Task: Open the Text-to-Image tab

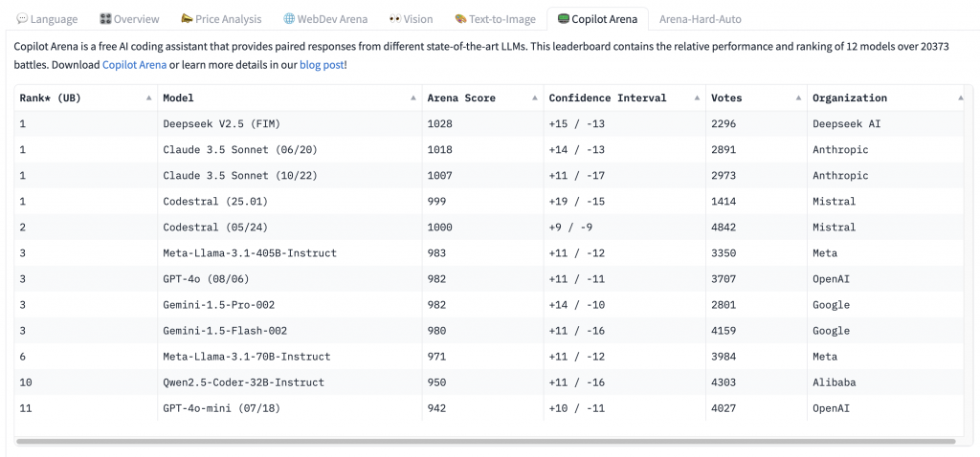Action: 495,19
